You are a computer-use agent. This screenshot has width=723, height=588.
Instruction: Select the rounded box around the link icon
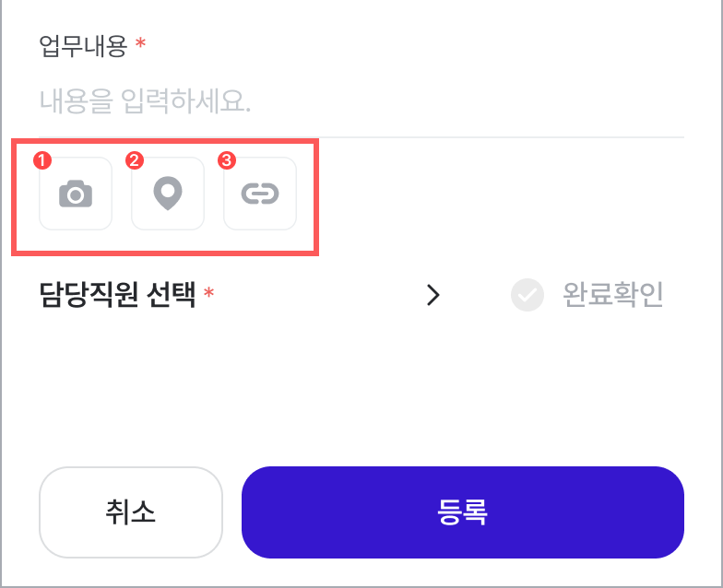point(260,194)
